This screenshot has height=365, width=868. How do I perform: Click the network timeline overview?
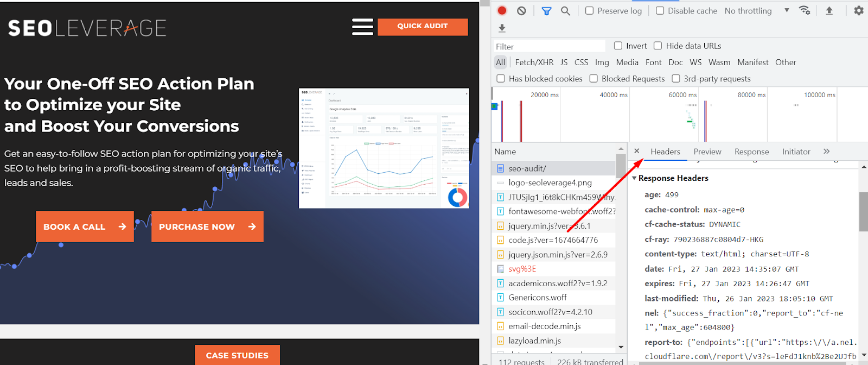pyautogui.click(x=679, y=114)
